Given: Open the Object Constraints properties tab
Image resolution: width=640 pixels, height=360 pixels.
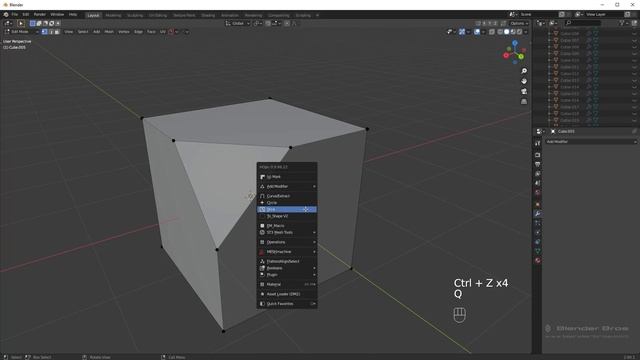Looking at the screenshot, I should coord(538,242).
